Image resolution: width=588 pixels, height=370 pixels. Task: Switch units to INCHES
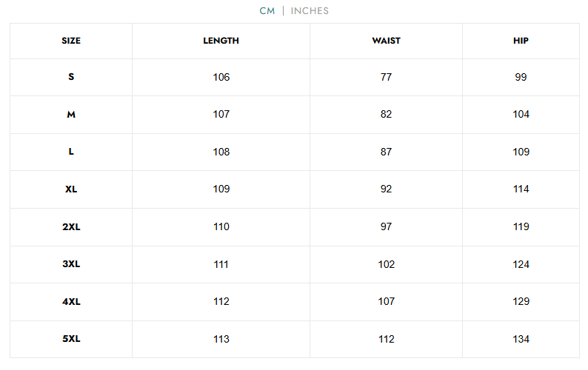(310, 11)
